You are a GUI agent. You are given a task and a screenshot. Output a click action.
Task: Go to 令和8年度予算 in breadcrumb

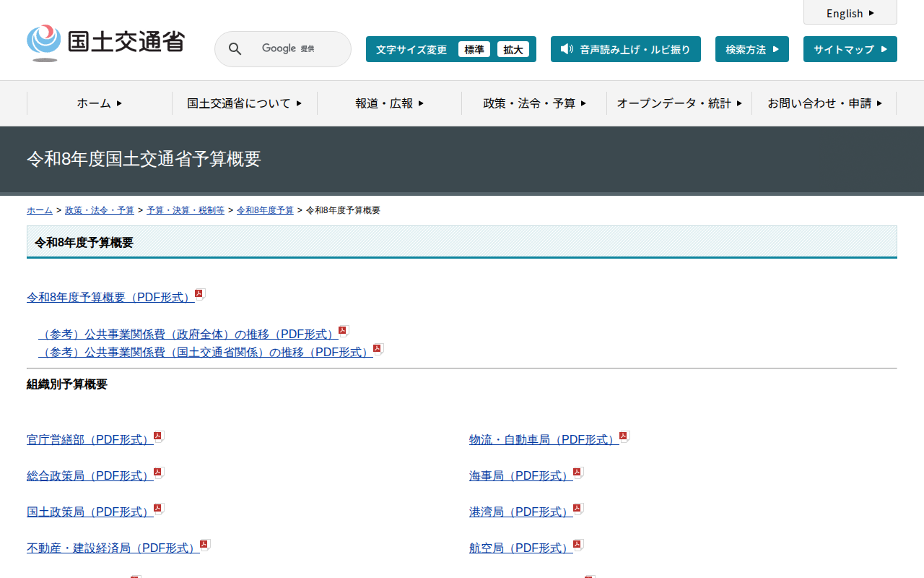coord(265,210)
